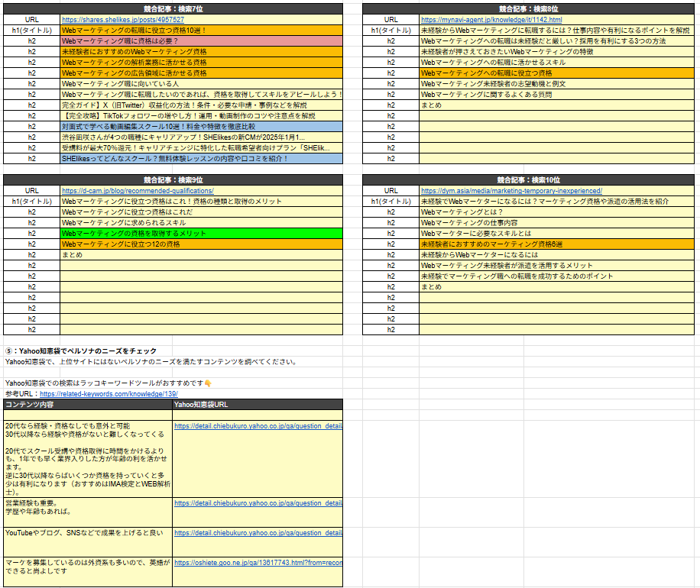Viewport: 700px width, 588px height.
Task: Open the mynavi-agent.jp knowledge URL link
Action: [491, 19]
